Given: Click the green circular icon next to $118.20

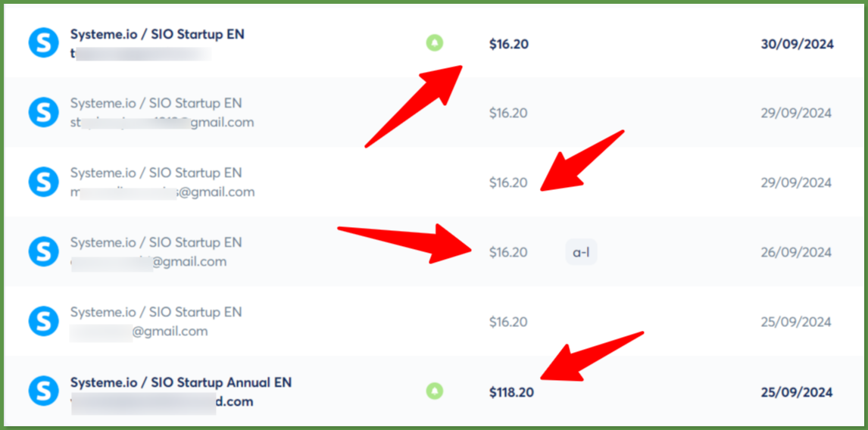Looking at the screenshot, I should pyautogui.click(x=434, y=391).
